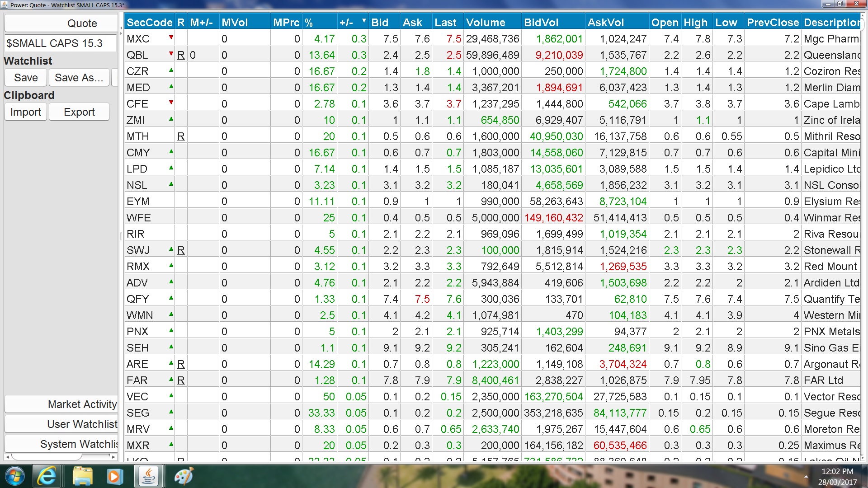Select EYM security code row

click(x=149, y=201)
